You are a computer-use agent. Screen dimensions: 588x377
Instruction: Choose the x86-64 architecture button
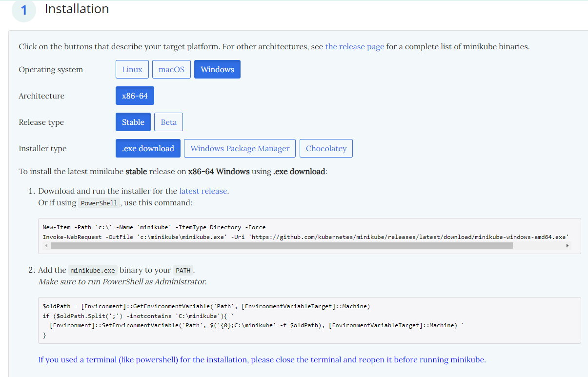click(x=135, y=96)
